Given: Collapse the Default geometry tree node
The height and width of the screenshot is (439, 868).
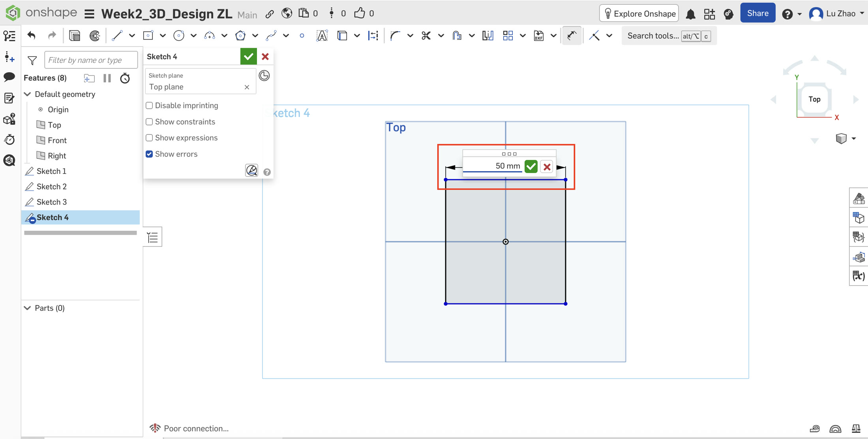Looking at the screenshot, I should click(x=27, y=94).
